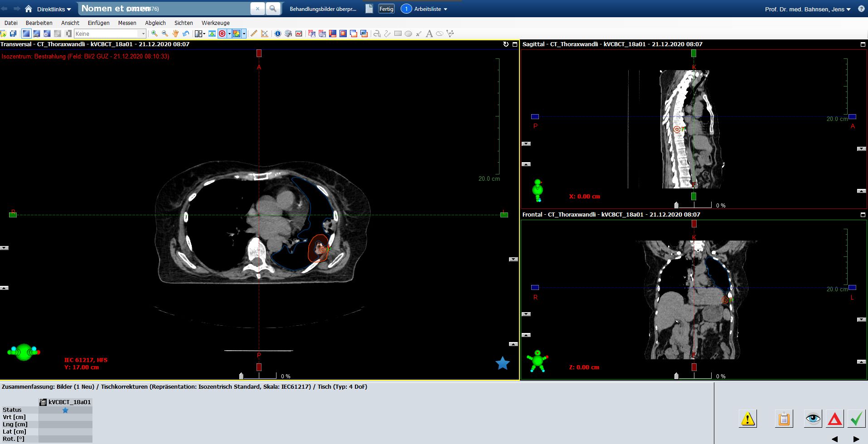Open the Messen menu

coord(127,23)
